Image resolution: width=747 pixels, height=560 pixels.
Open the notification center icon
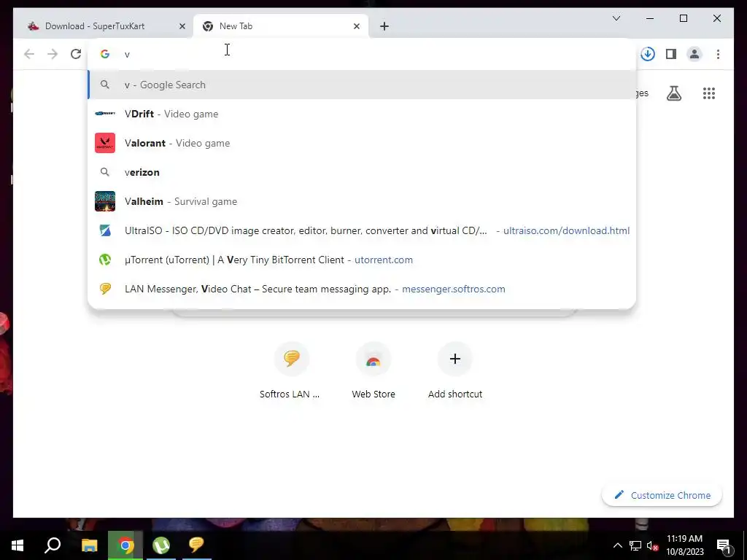724,546
